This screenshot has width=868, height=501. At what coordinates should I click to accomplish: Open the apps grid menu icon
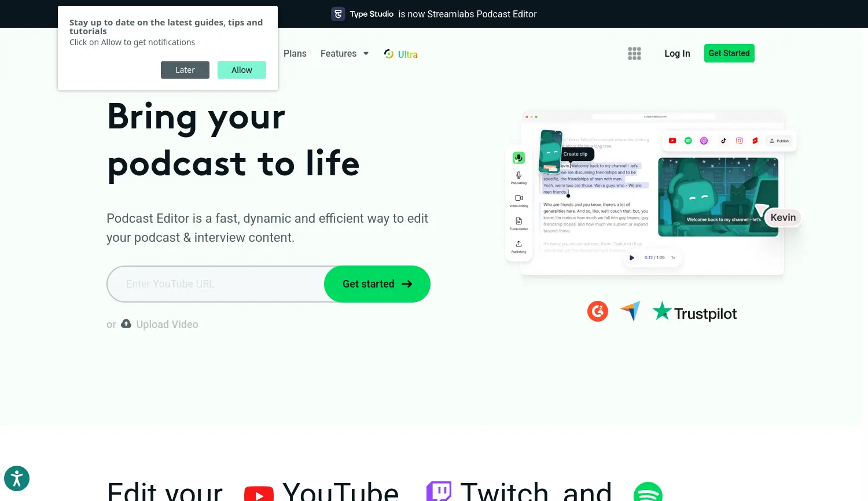click(634, 54)
